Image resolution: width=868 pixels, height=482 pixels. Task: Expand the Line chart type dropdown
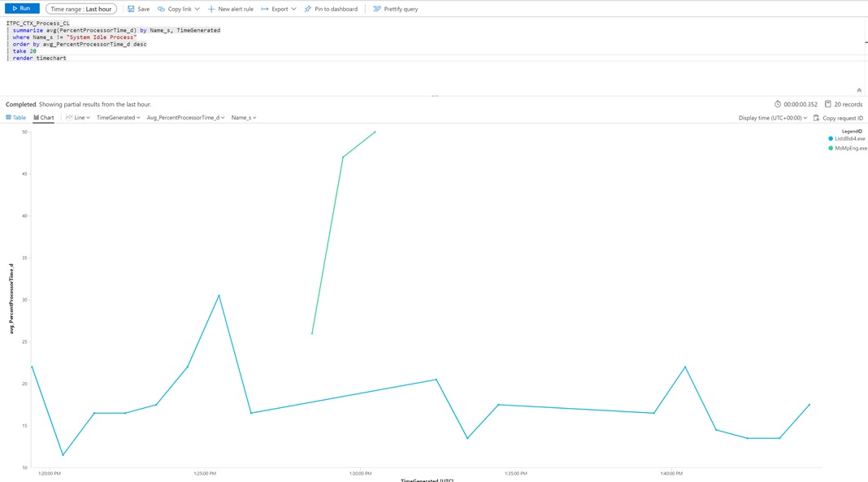pyautogui.click(x=78, y=118)
